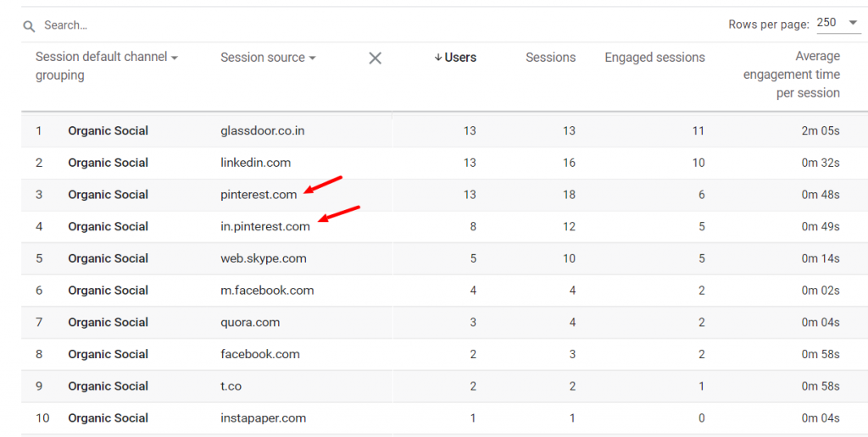868x437 pixels.
Task: Click the in.pinterest.com source entry
Action: point(265,226)
